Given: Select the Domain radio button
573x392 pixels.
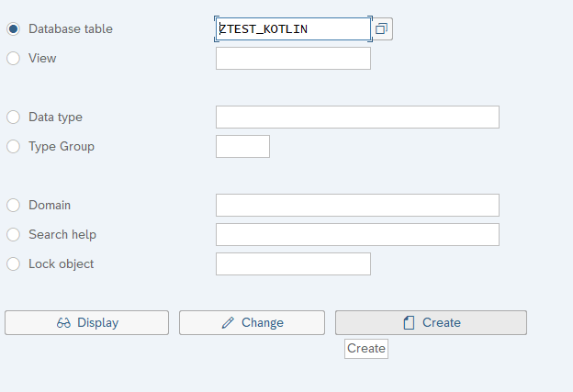Looking at the screenshot, I should [13, 205].
